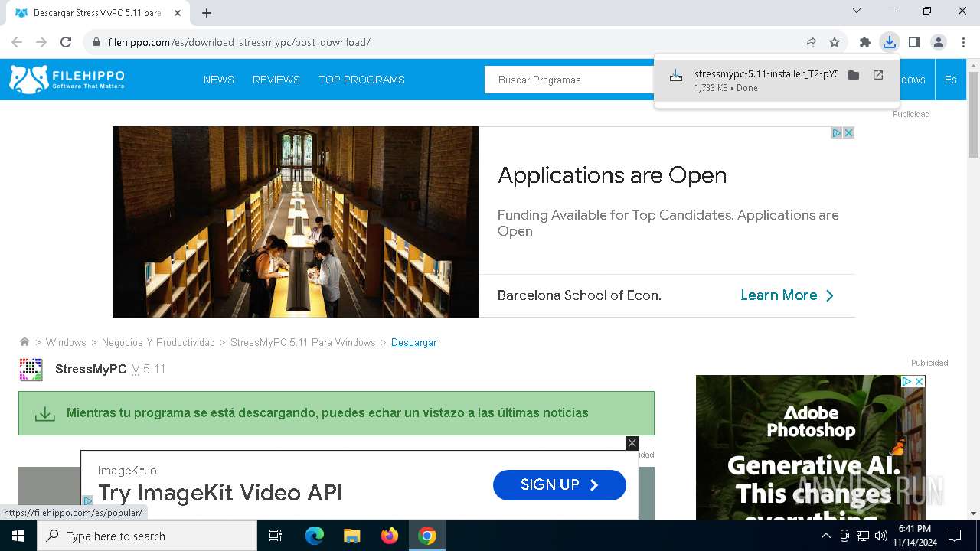
Task: Click Learn More on Barcelona ad
Action: pos(787,295)
